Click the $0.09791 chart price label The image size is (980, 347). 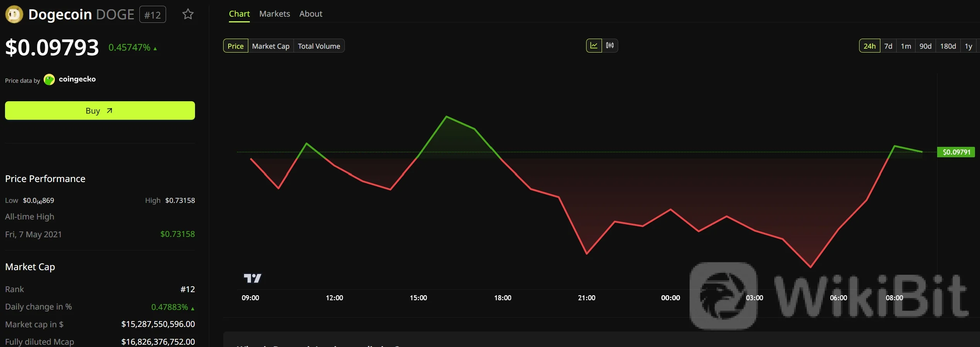[956, 152]
